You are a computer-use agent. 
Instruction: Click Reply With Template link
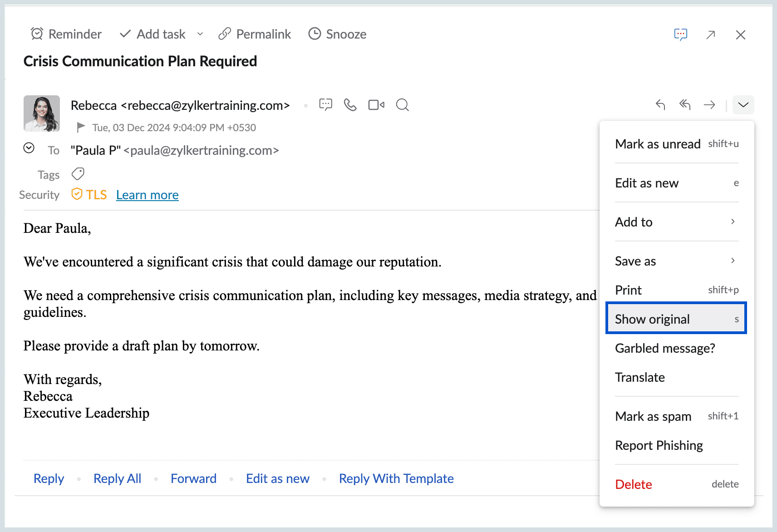pos(396,478)
